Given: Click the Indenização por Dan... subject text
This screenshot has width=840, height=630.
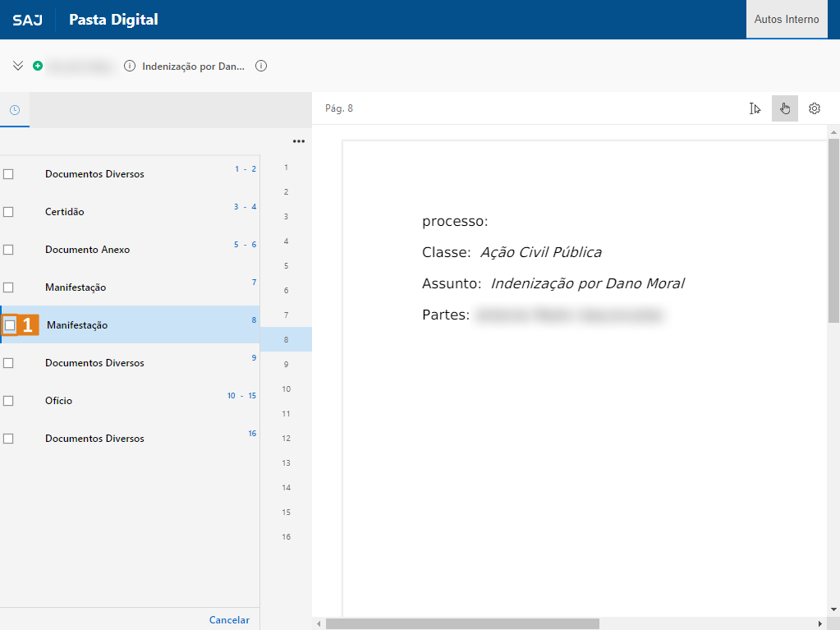Looking at the screenshot, I should [194, 67].
